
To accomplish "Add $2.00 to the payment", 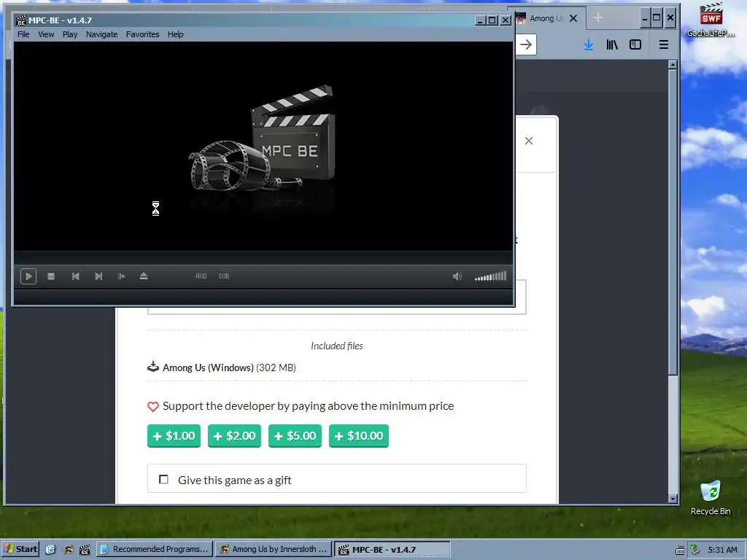I will [234, 436].
